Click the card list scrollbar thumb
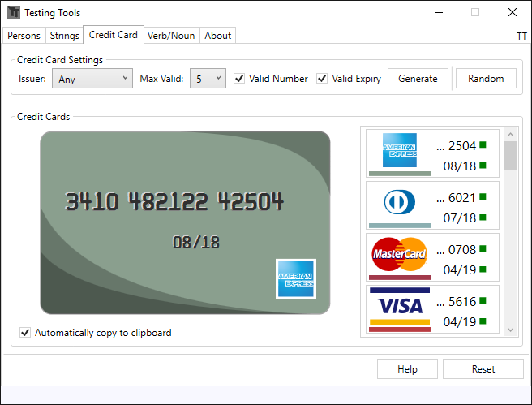532x405 pixels. click(x=510, y=156)
